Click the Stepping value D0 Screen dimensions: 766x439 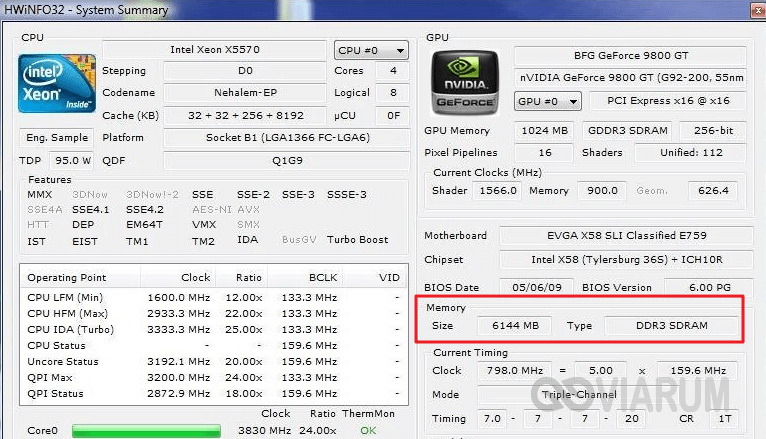click(245, 71)
